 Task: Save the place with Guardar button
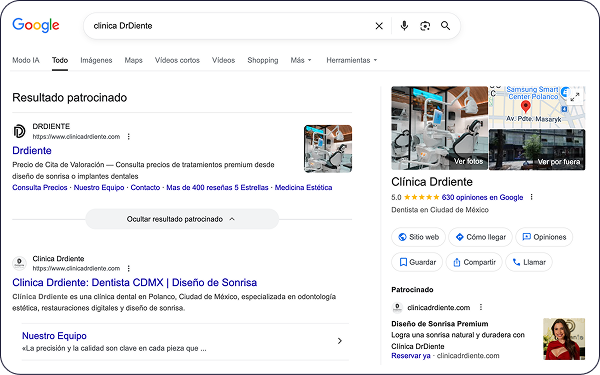pos(417,262)
